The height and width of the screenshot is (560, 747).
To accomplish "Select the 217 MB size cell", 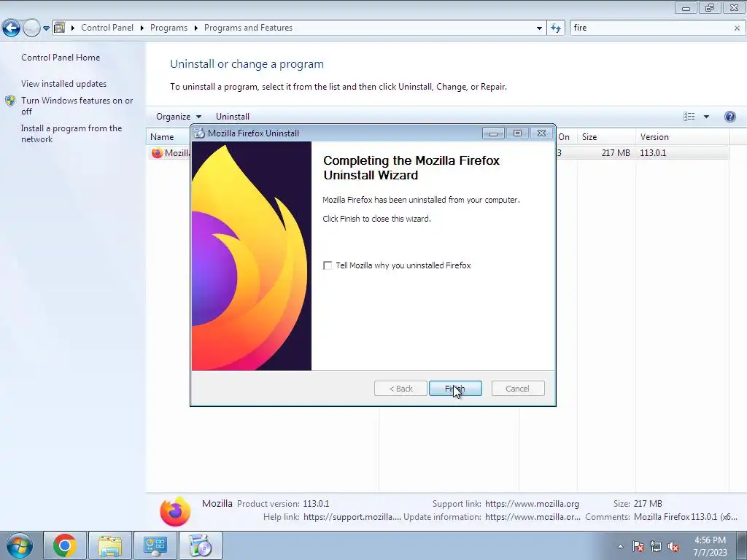I will pyautogui.click(x=616, y=153).
